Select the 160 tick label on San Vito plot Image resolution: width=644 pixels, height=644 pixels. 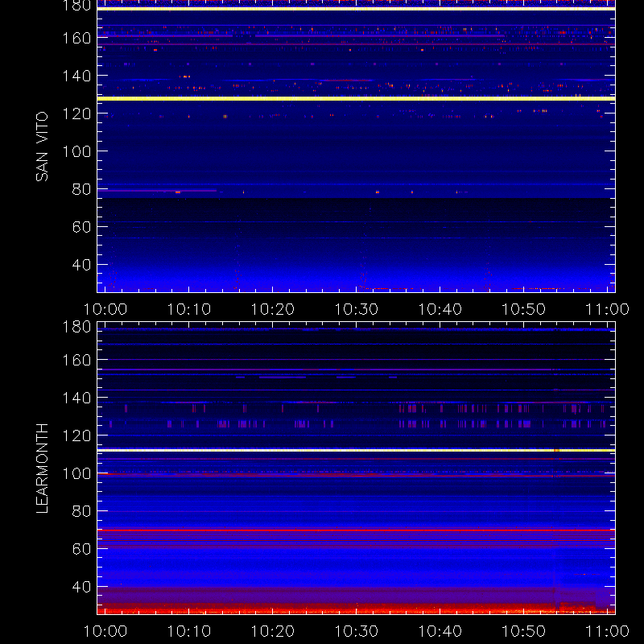click(x=76, y=38)
